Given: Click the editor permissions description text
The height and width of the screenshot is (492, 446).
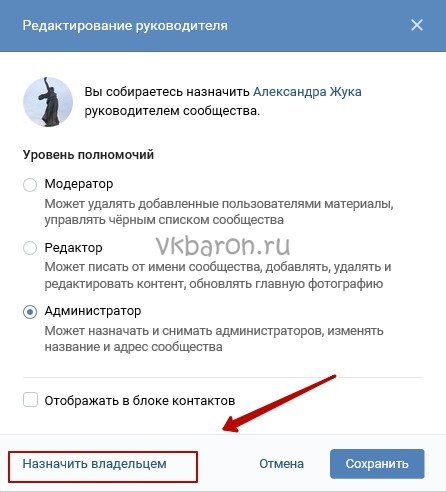Looking at the screenshot, I should point(218,275).
